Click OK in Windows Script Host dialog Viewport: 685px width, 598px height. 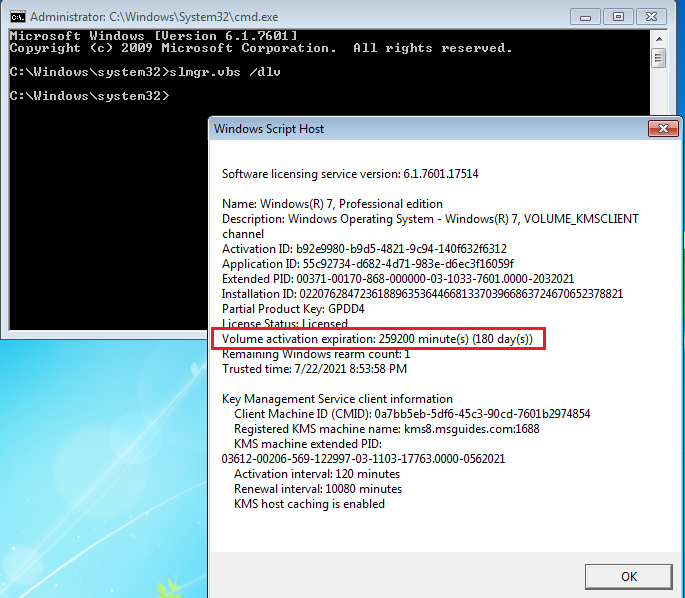pyautogui.click(x=629, y=577)
